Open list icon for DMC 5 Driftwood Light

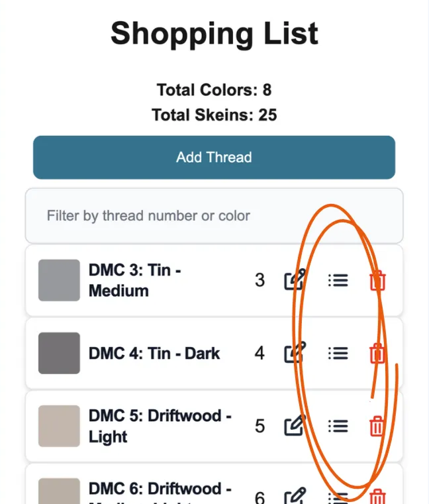point(338,426)
